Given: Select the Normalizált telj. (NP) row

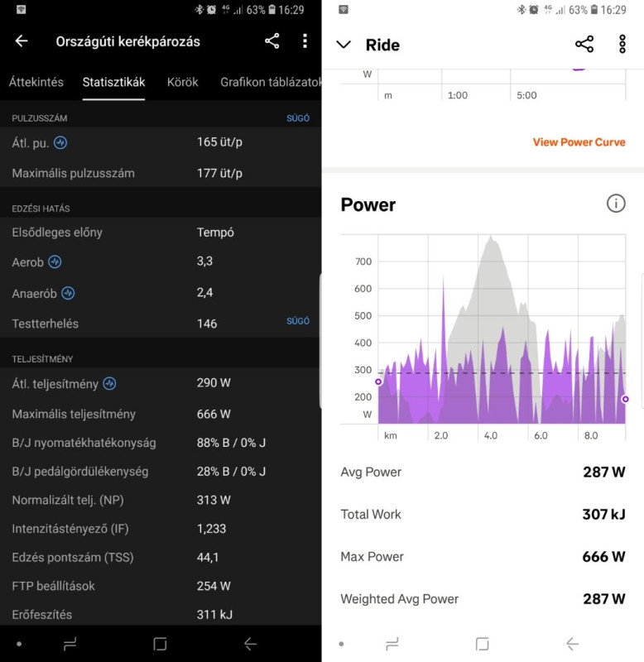Looking at the screenshot, I should (x=161, y=501).
